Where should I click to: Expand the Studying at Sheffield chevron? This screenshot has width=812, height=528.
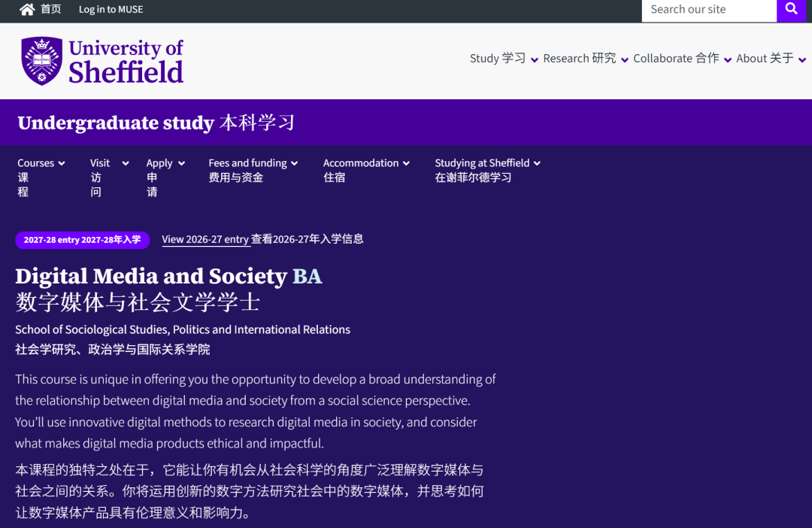537,164
